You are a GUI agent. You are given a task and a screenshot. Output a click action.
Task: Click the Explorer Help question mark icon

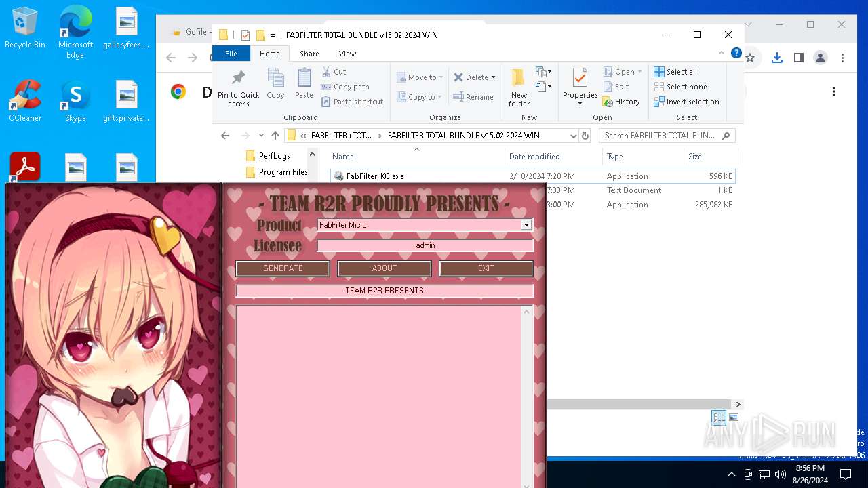coord(736,53)
